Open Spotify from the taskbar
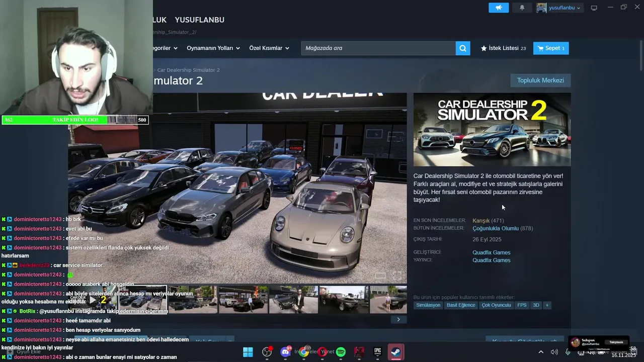644x362 pixels. click(341, 352)
